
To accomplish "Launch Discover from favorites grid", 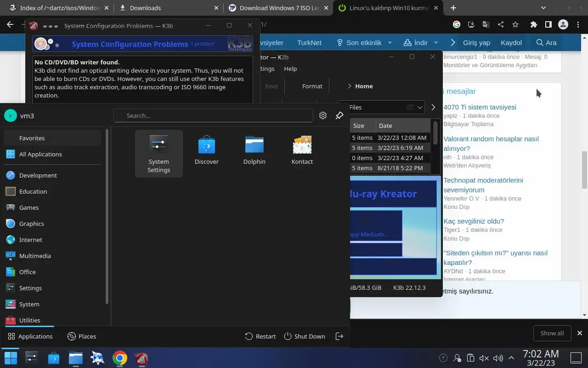I will point(207,150).
